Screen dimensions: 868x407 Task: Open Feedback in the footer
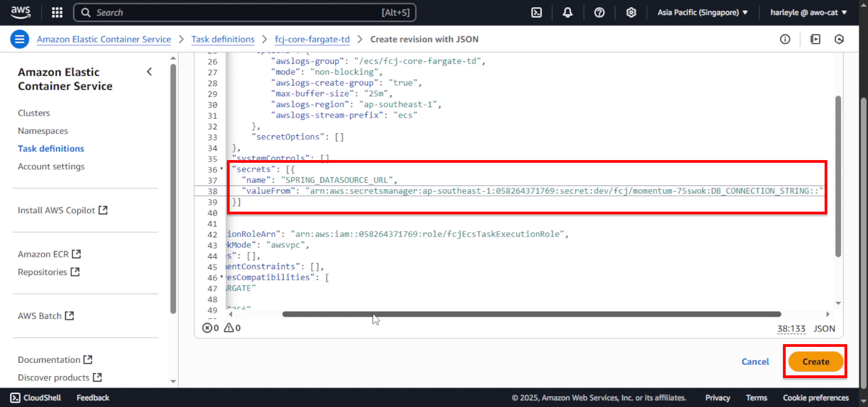(93, 398)
